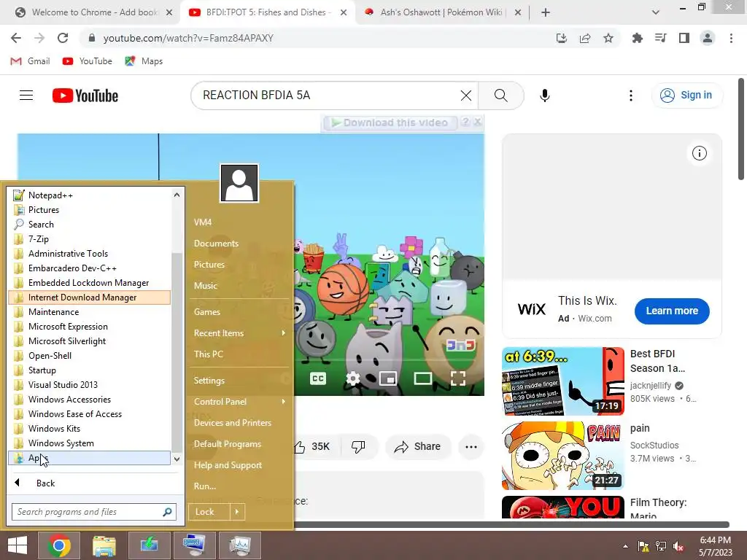Click Learn more on Wix ad
The width and height of the screenshot is (747, 560).
(x=672, y=311)
